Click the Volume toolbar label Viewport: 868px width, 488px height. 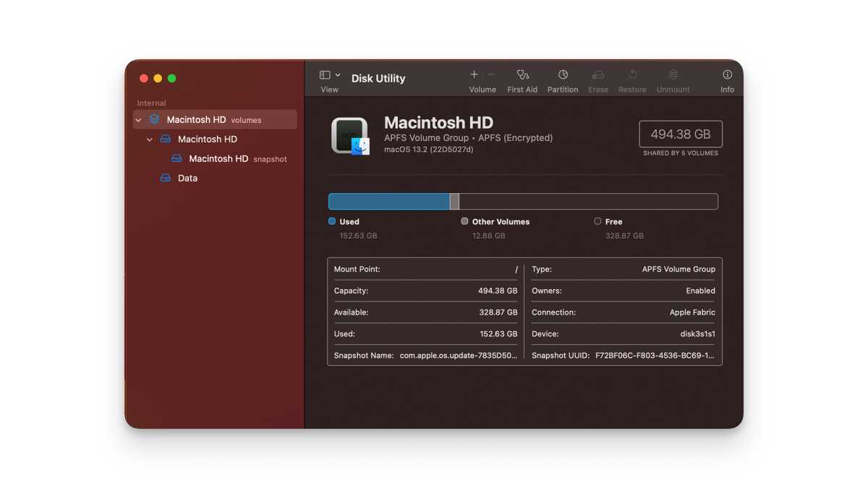click(482, 90)
